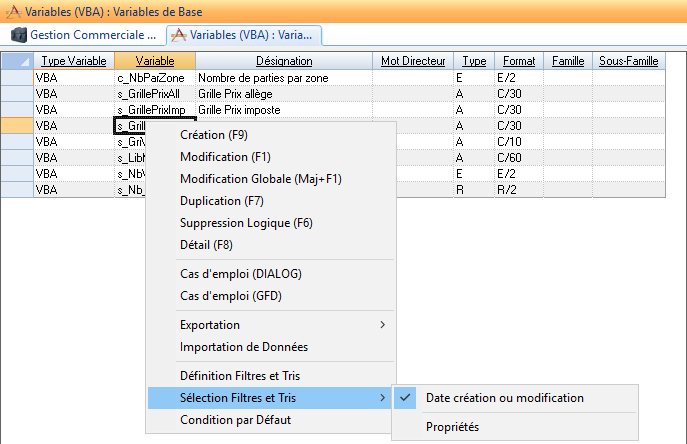Open Détail (F8) from the menu
The width and height of the screenshot is (687, 444).
[x=208, y=245]
